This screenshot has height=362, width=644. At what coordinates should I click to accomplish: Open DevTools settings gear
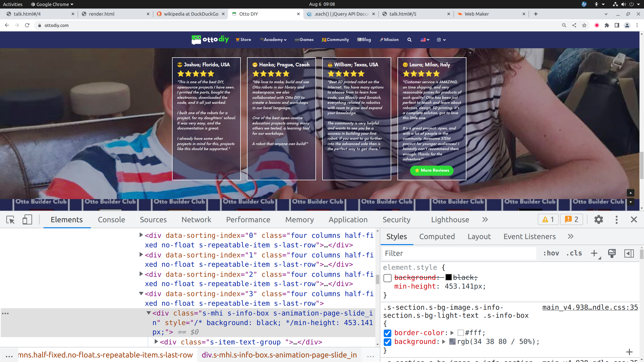(598, 220)
